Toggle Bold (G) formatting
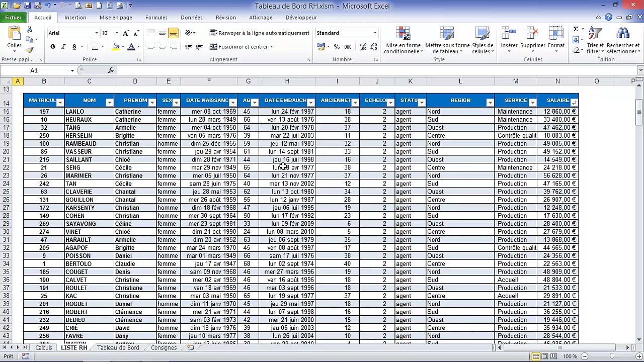 pos(52,47)
